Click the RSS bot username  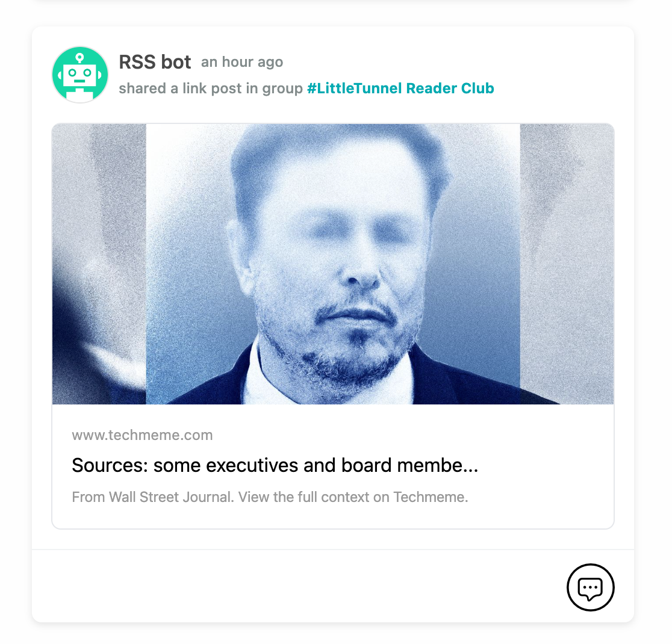tap(155, 61)
